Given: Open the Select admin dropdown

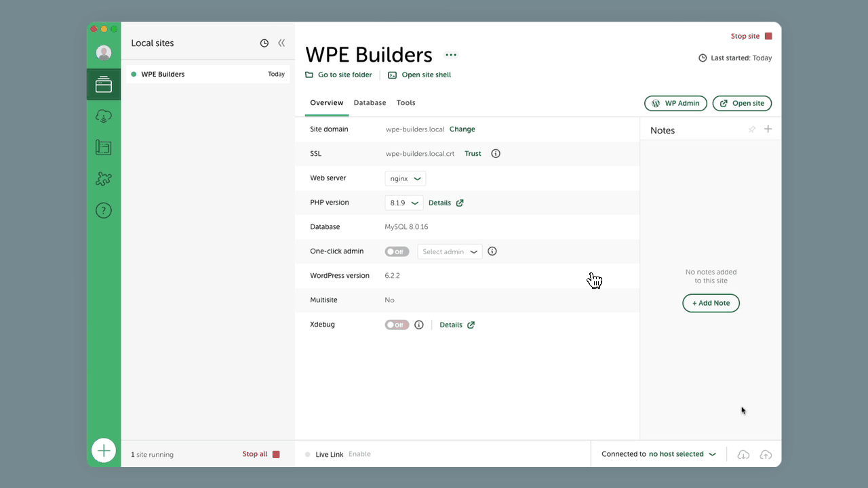Looking at the screenshot, I should click(450, 251).
